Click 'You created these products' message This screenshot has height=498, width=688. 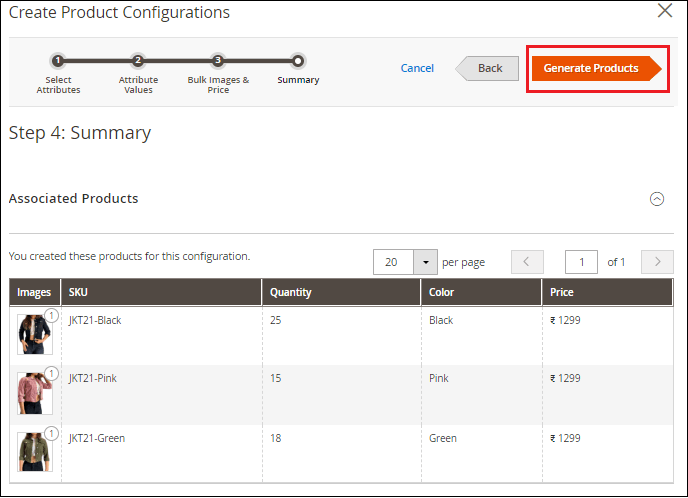tap(129, 256)
